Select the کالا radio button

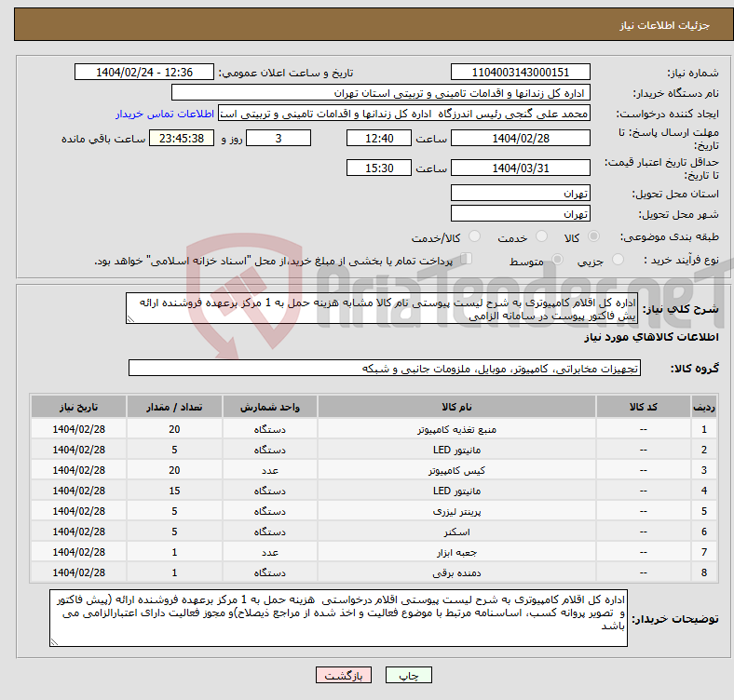click(593, 236)
